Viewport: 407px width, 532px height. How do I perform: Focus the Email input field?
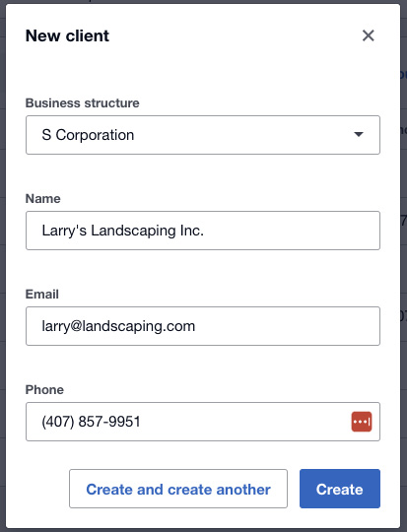tap(203, 326)
